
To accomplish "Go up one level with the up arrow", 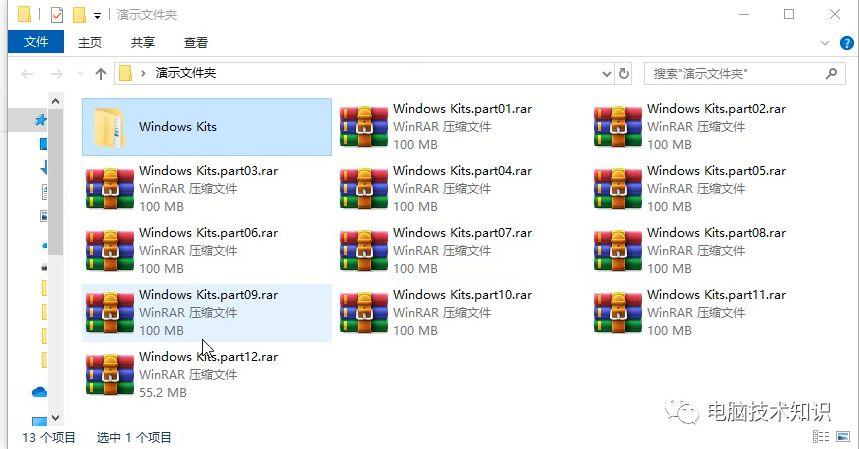I will click(100, 73).
